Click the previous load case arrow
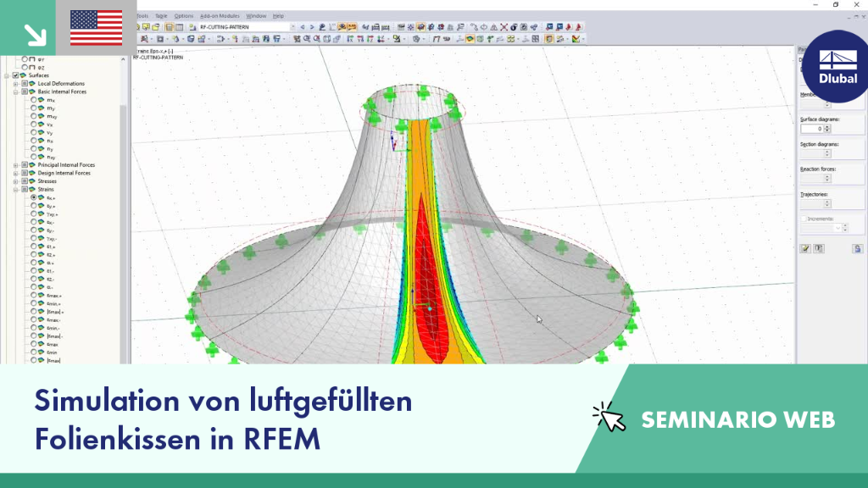The image size is (868, 488). click(303, 27)
